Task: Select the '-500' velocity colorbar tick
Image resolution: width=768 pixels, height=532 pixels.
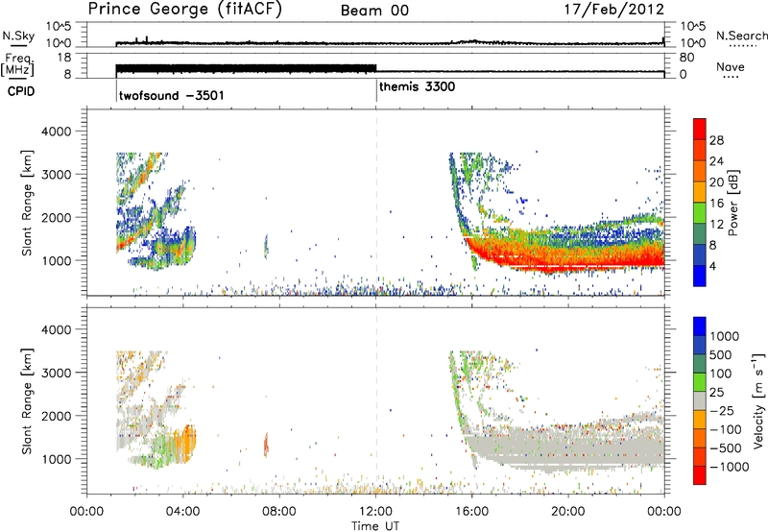Action: click(727, 448)
